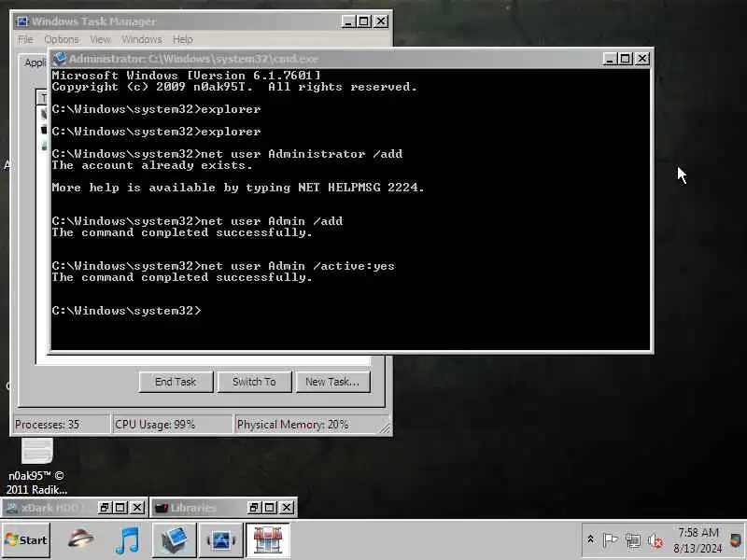
Task: Click the Processes: 35 status entry
Action: tap(61, 425)
